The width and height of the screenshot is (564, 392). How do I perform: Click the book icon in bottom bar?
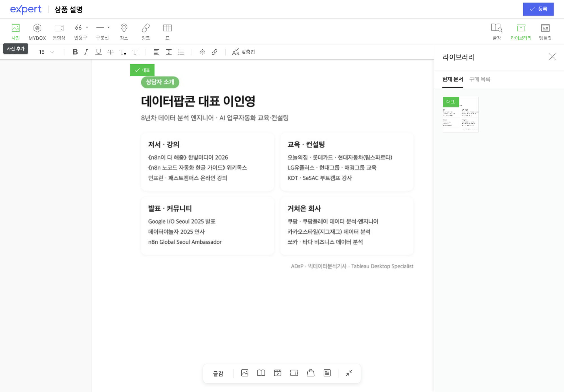[x=261, y=373]
